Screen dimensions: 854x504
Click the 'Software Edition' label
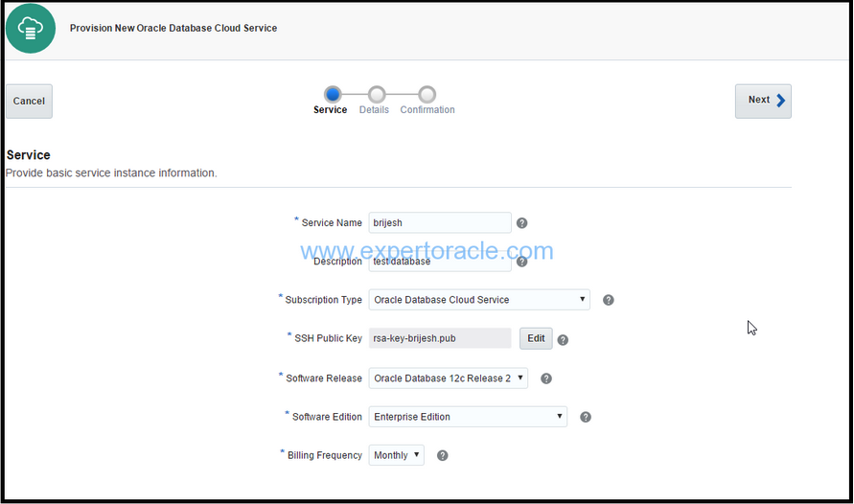tap(328, 417)
